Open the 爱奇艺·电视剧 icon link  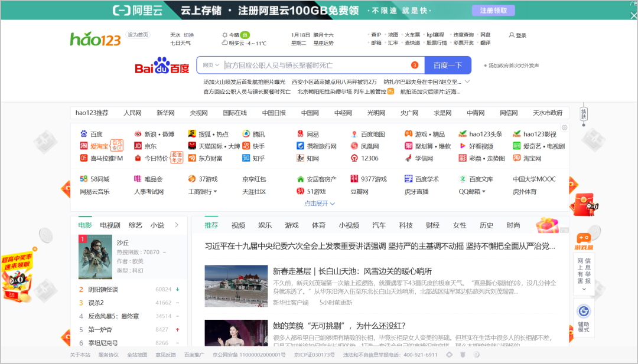pos(517,146)
